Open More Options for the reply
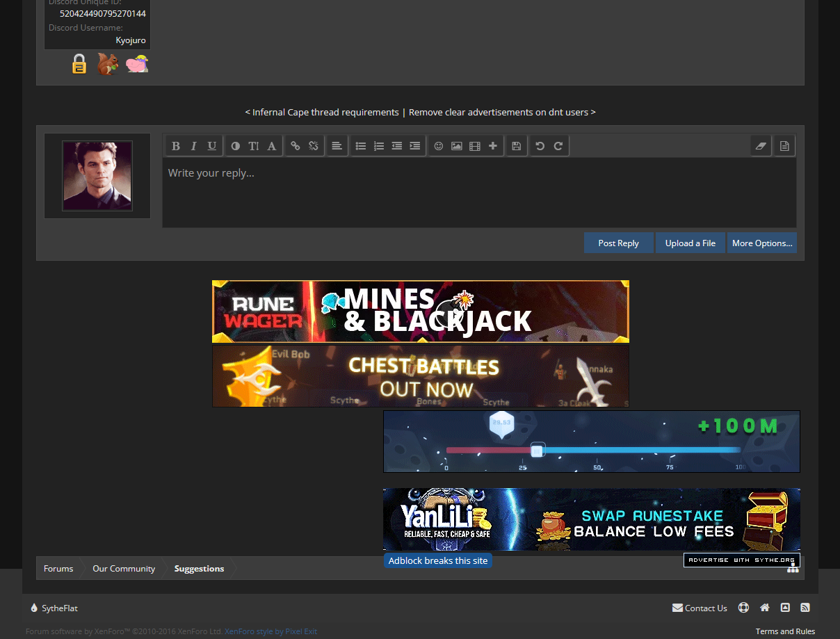Screen dimensions: 840x639 [762, 243]
